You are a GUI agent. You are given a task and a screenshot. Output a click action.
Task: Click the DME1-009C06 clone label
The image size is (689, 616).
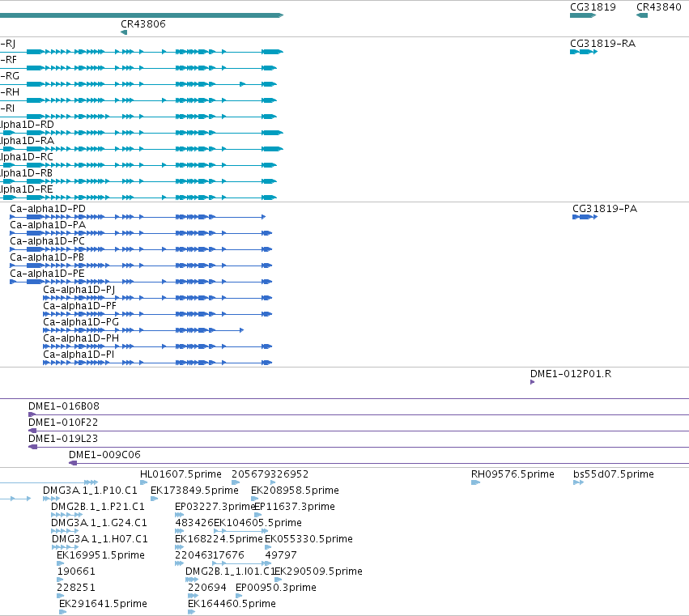click(x=105, y=455)
